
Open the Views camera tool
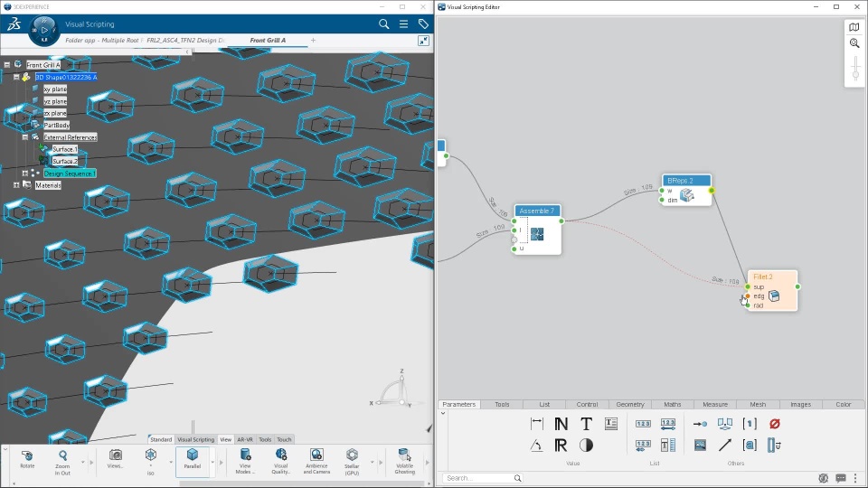coord(115,459)
